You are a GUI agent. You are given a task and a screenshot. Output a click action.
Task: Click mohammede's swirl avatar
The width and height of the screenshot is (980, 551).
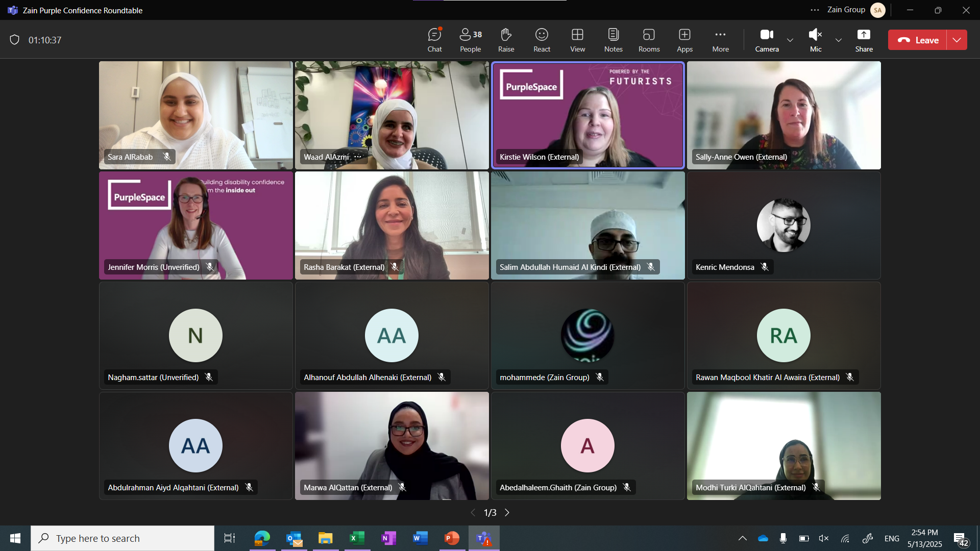[x=587, y=335]
